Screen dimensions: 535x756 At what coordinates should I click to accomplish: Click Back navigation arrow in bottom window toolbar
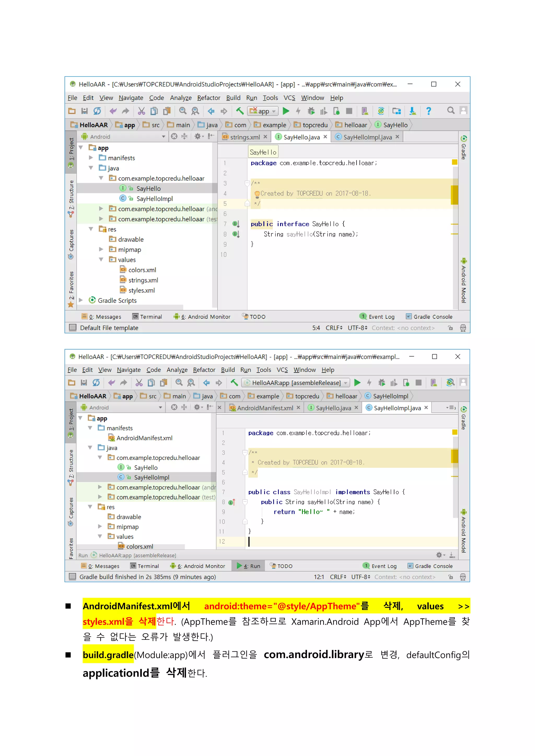206,383
